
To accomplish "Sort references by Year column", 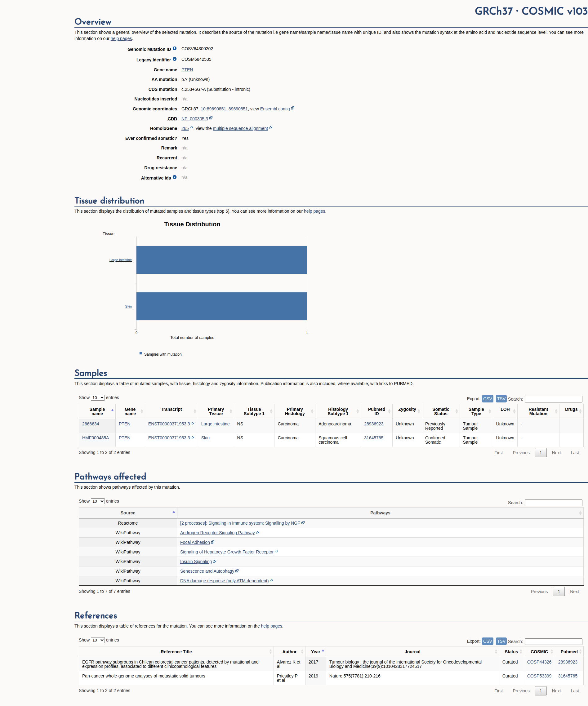I will pos(316,652).
